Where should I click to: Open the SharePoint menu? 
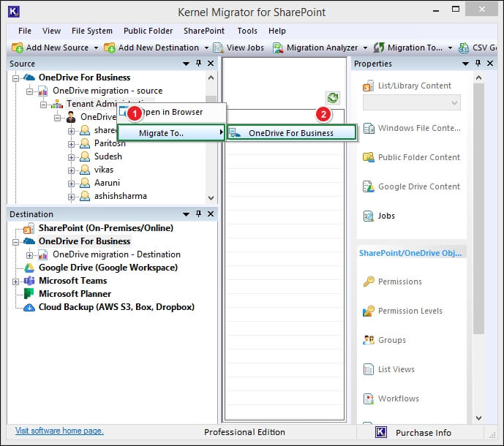(x=204, y=31)
